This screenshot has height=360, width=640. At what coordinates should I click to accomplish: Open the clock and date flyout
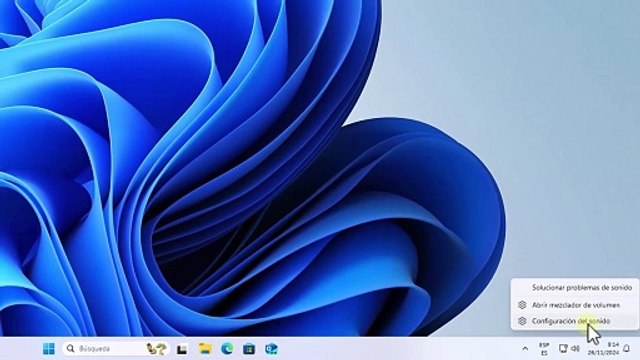[603, 349]
